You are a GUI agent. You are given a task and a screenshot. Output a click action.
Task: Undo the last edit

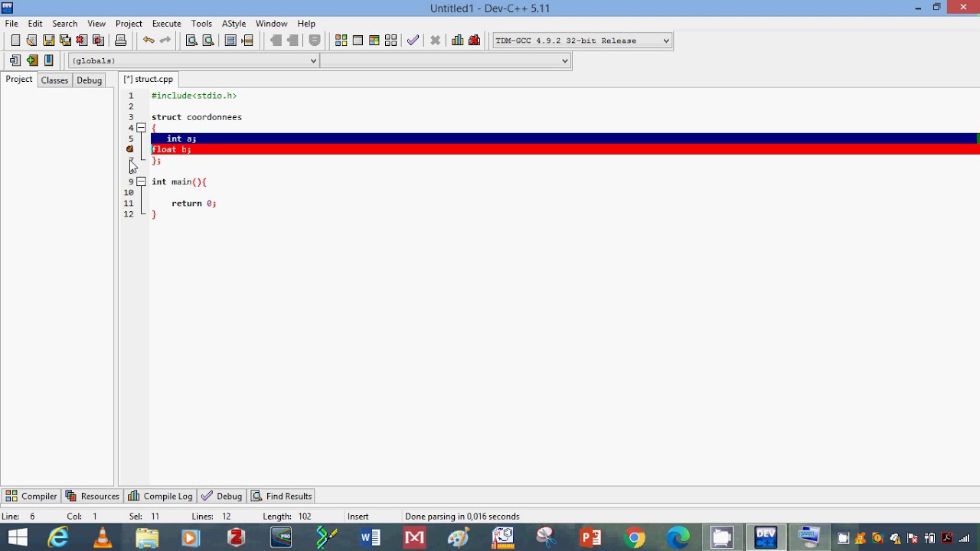(149, 41)
